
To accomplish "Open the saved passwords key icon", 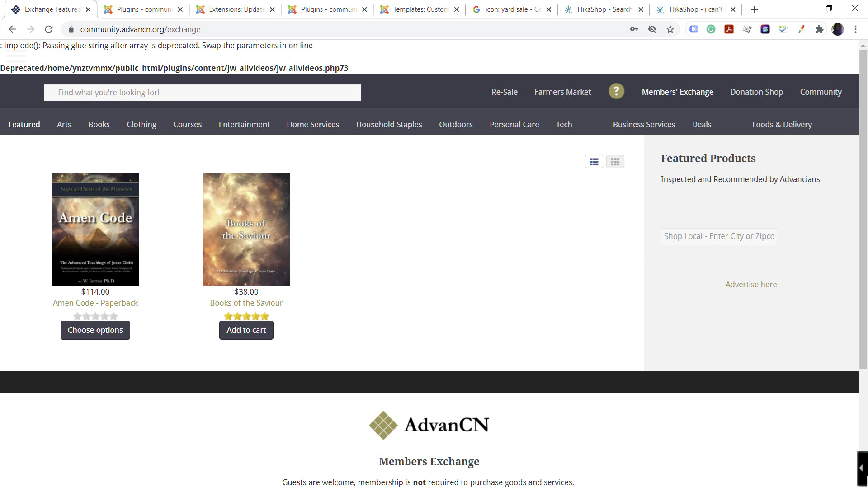I will pyautogui.click(x=634, y=29).
